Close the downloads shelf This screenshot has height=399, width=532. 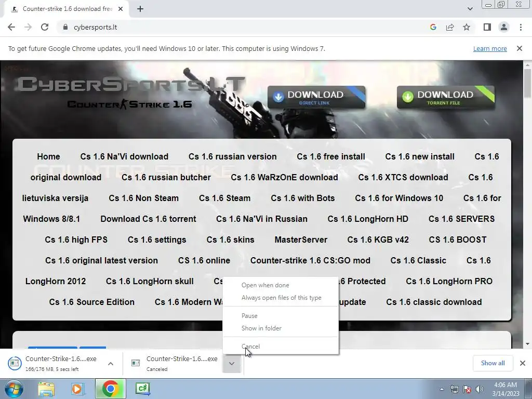523,363
